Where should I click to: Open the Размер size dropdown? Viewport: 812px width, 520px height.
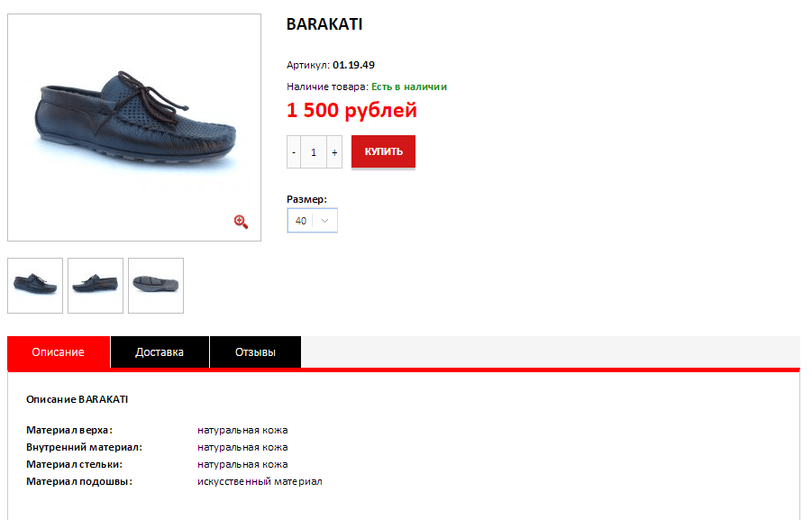point(312,221)
